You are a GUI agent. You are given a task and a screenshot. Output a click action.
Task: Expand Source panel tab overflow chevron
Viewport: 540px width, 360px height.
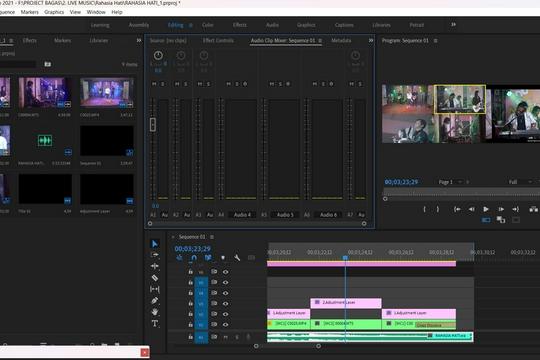click(x=371, y=40)
